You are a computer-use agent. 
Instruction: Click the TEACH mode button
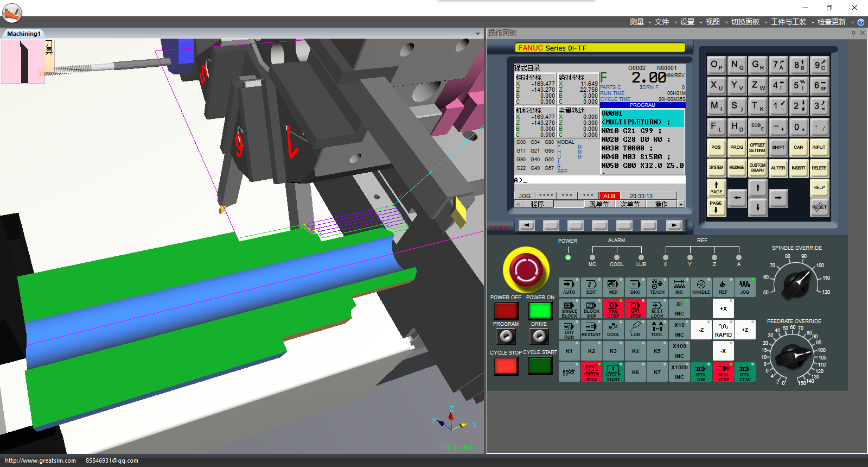click(x=657, y=287)
